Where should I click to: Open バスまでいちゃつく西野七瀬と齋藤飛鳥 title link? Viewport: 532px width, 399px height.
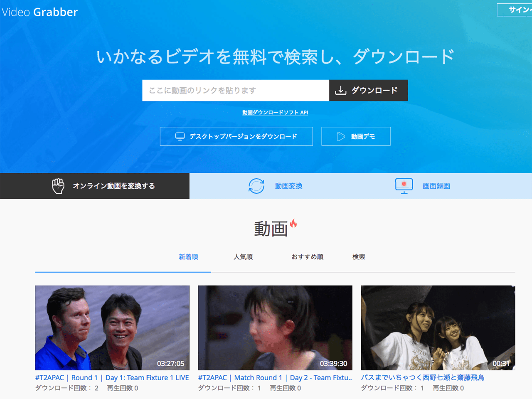click(423, 378)
